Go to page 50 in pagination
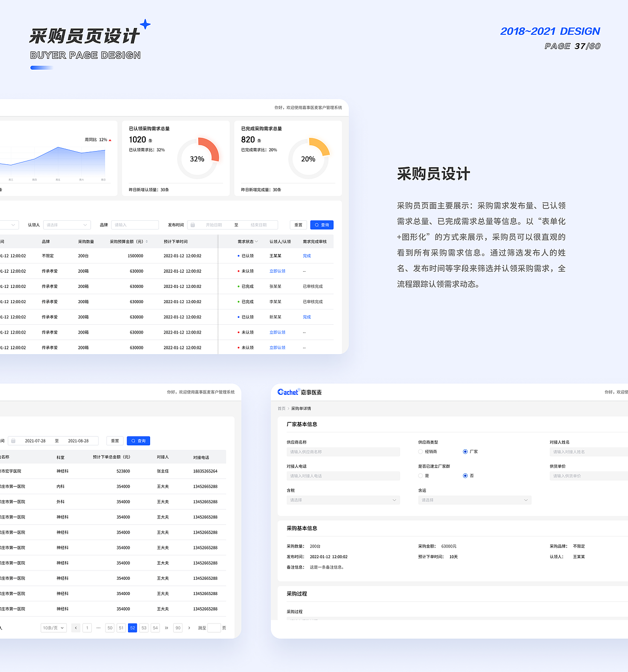This screenshot has width=628, height=672. (110, 628)
